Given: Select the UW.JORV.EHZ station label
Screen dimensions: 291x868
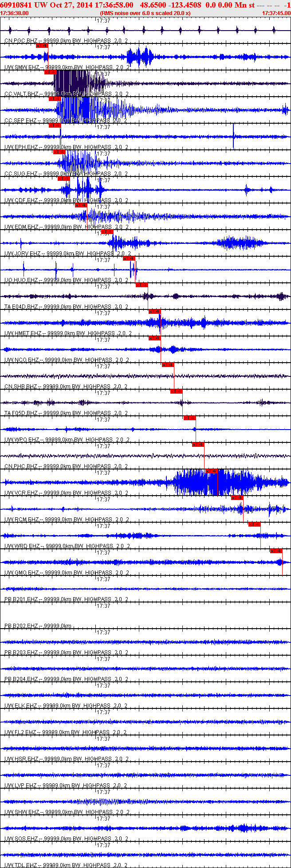Looking at the screenshot, I should pos(22,254).
